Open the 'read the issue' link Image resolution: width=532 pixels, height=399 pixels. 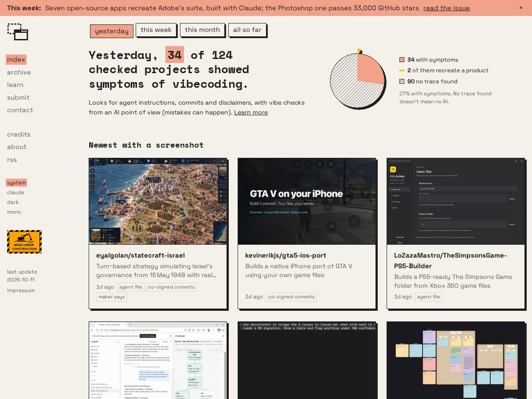pos(446,8)
